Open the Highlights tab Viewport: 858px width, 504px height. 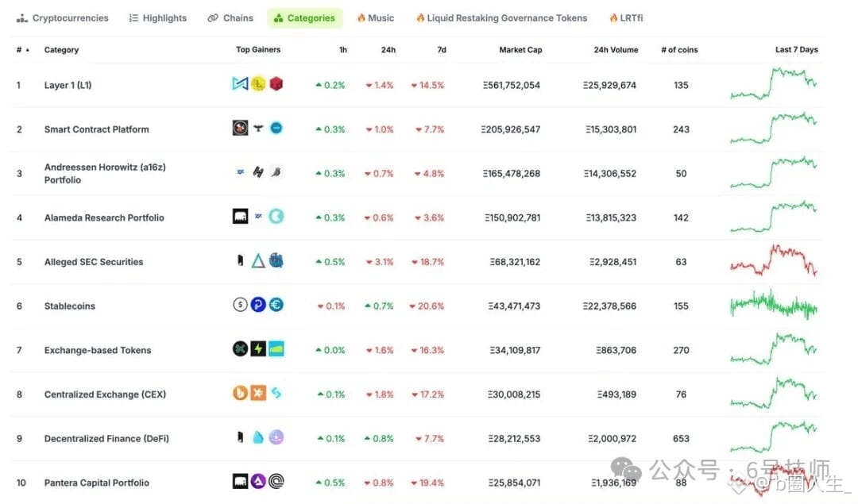[x=157, y=18]
